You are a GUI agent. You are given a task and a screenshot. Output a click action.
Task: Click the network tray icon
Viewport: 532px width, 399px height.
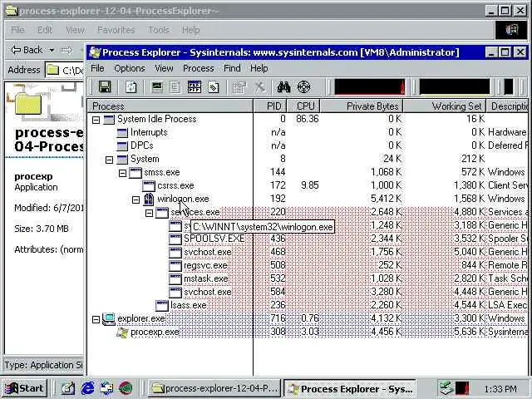click(x=446, y=388)
